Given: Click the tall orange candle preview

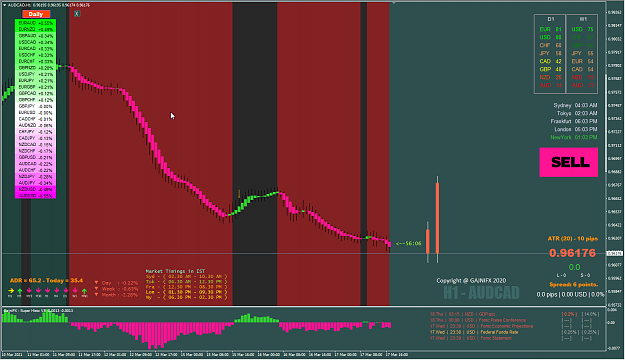Looking at the screenshot, I should click(437, 218).
